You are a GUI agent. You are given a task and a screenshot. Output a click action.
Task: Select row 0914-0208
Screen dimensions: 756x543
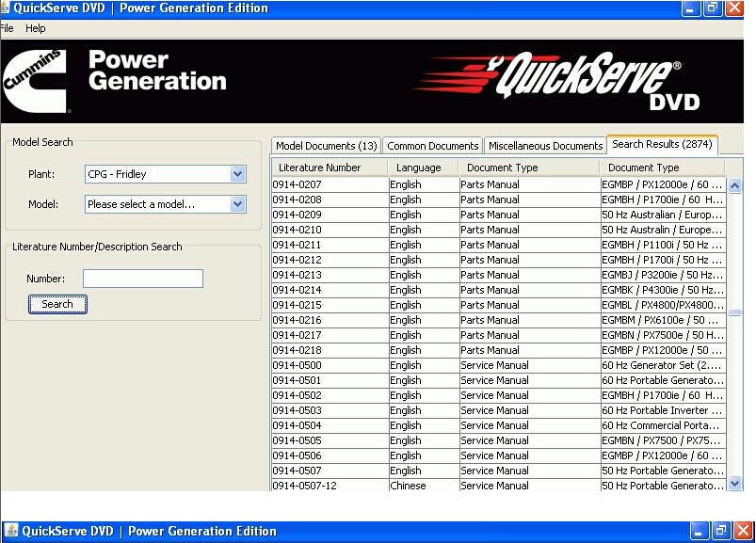pyautogui.click(x=499, y=200)
